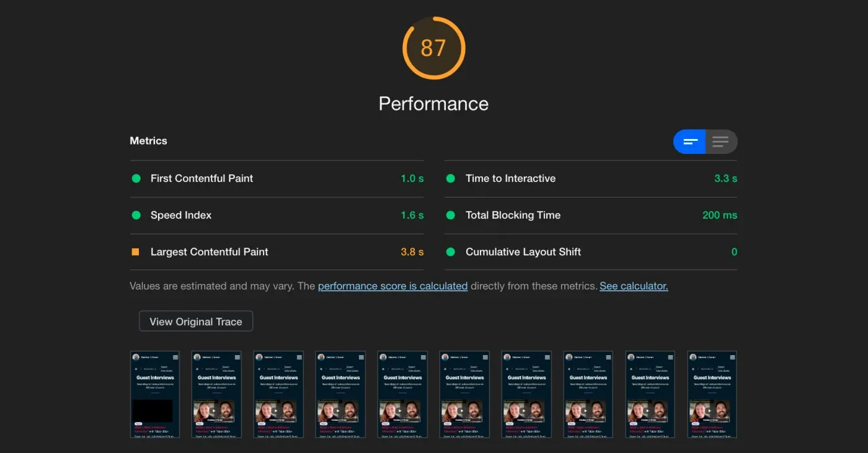Click green dot beside Total Blocking Time
Screen dimensions: 868x453
[451, 215]
